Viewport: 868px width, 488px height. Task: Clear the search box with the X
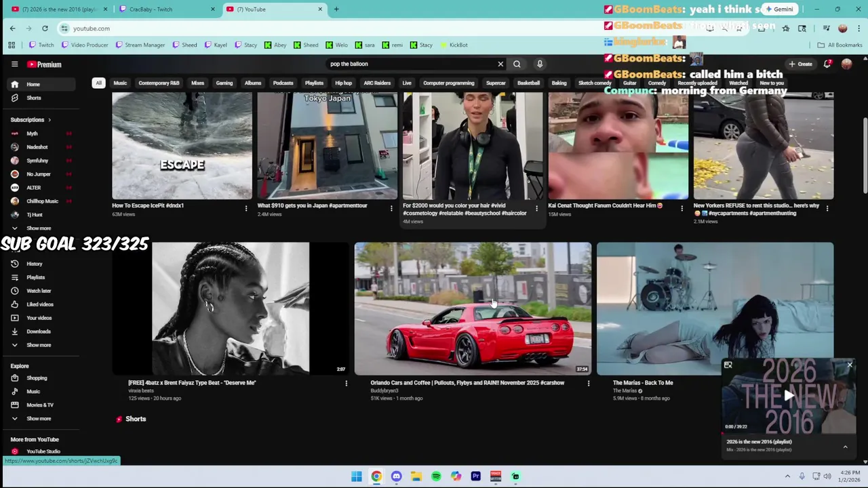click(x=500, y=64)
